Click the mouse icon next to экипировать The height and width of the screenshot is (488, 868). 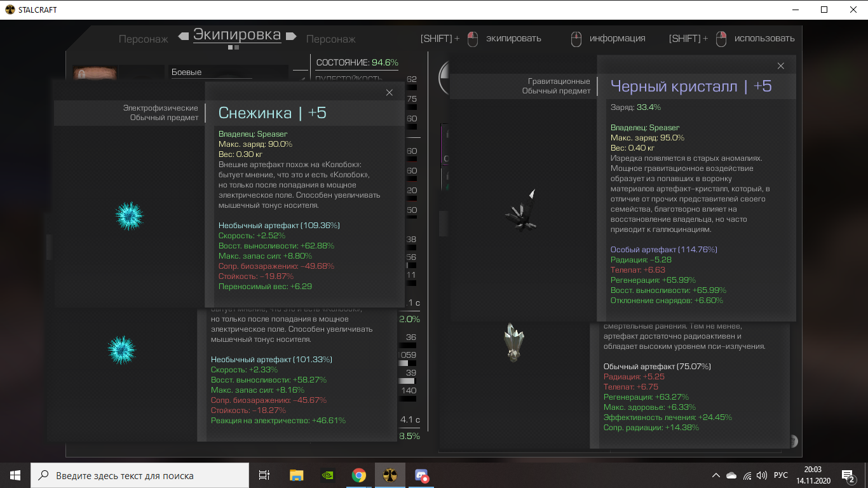pyautogui.click(x=472, y=39)
